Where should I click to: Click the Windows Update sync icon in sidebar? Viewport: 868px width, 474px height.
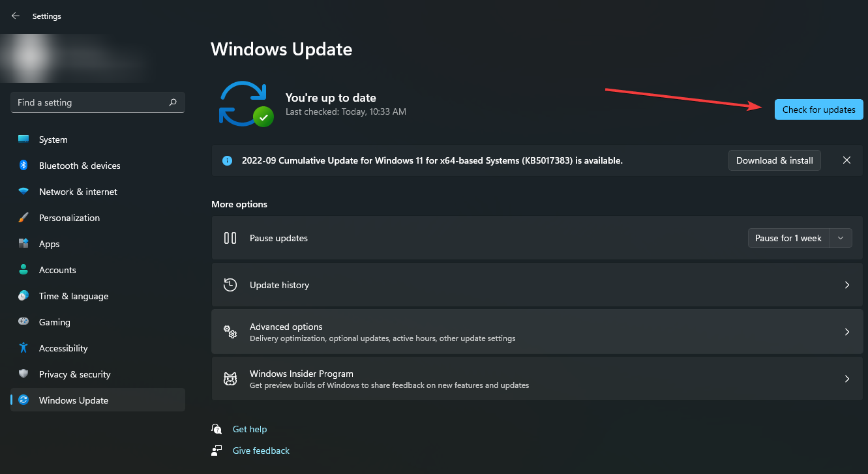(x=23, y=400)
